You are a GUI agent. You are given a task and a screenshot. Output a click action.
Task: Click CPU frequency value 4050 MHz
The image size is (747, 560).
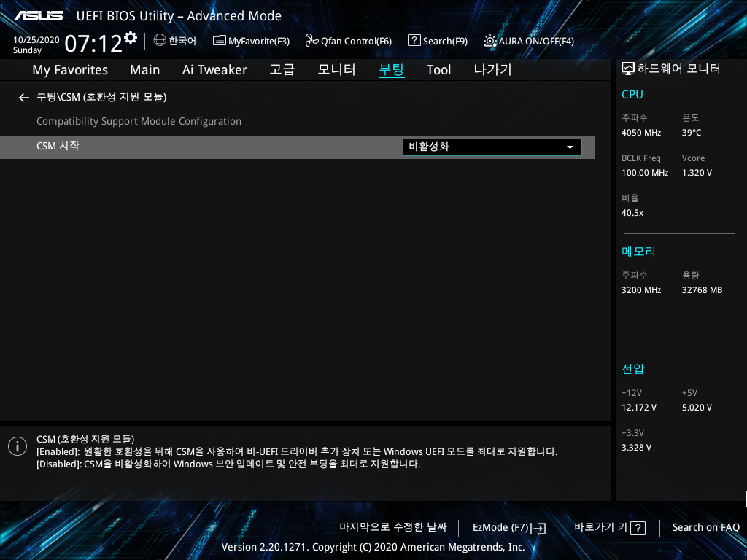(x=640, y=133)
